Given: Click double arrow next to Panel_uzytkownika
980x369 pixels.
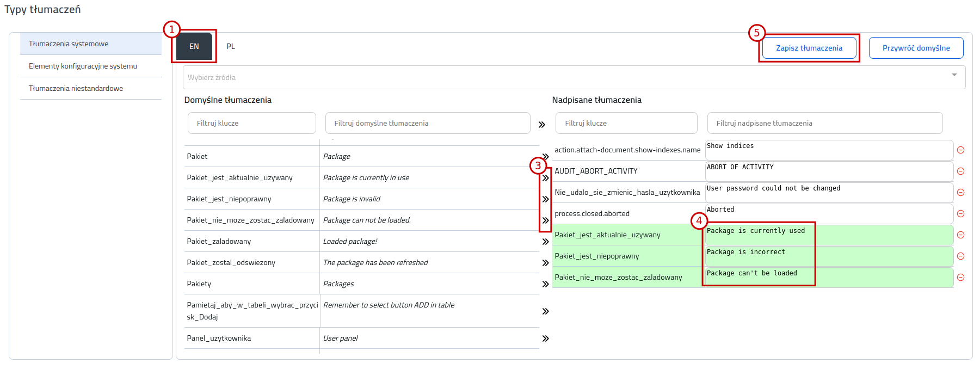Looking at the screenshot, I should pyautogui.click(x=545, y=339).
